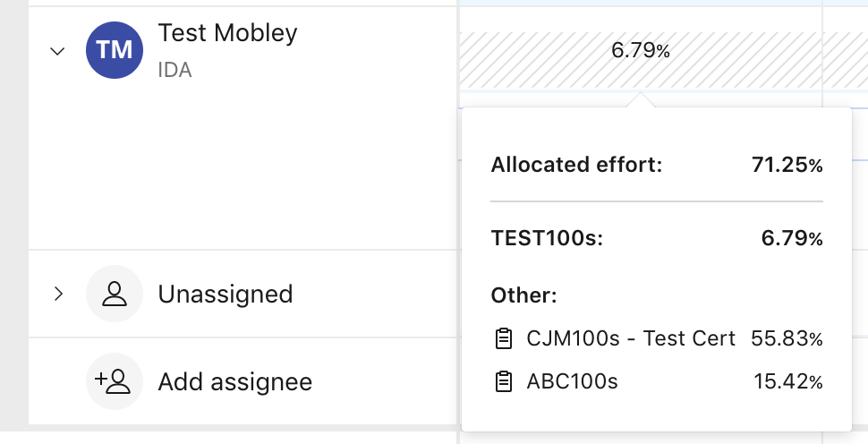
Task: Click the TM avatar circle
Action: click(115, 50)
